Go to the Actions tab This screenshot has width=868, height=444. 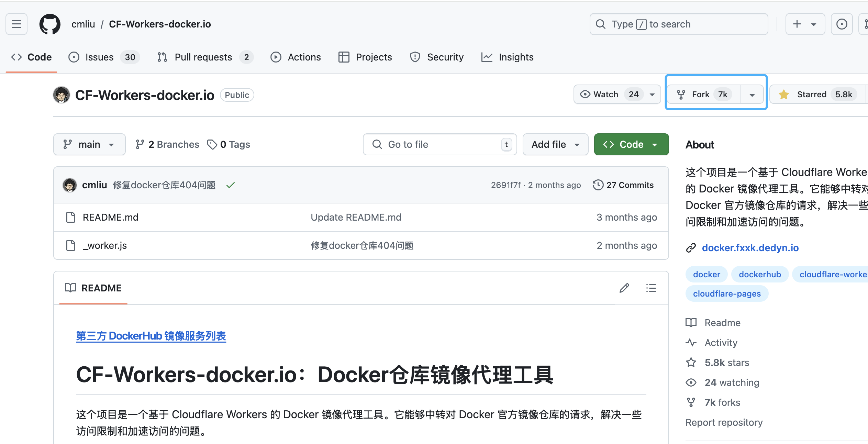click(296, 57)
